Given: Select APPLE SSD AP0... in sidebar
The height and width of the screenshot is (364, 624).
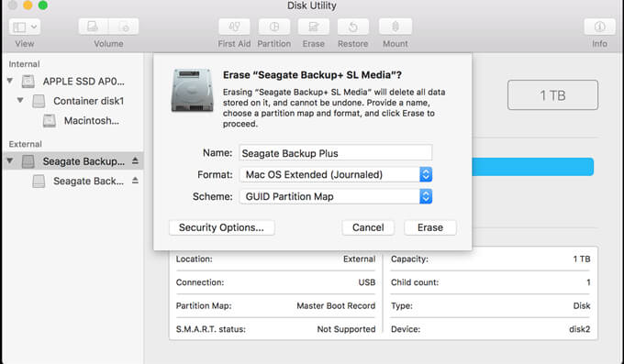Looking at the screenshot, I should [x=84, y=82].
